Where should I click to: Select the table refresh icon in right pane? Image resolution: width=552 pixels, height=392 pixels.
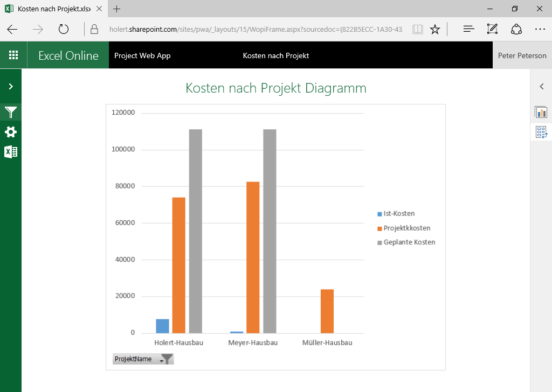click(541, 132)
